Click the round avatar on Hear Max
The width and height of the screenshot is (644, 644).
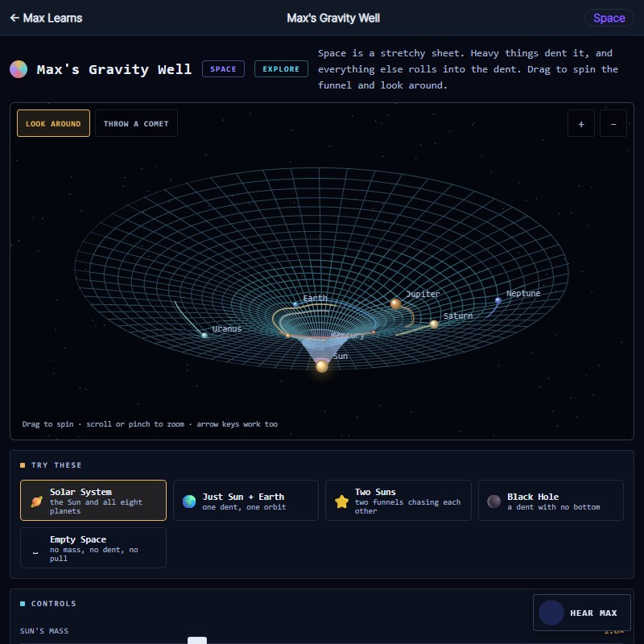(551, 613)
